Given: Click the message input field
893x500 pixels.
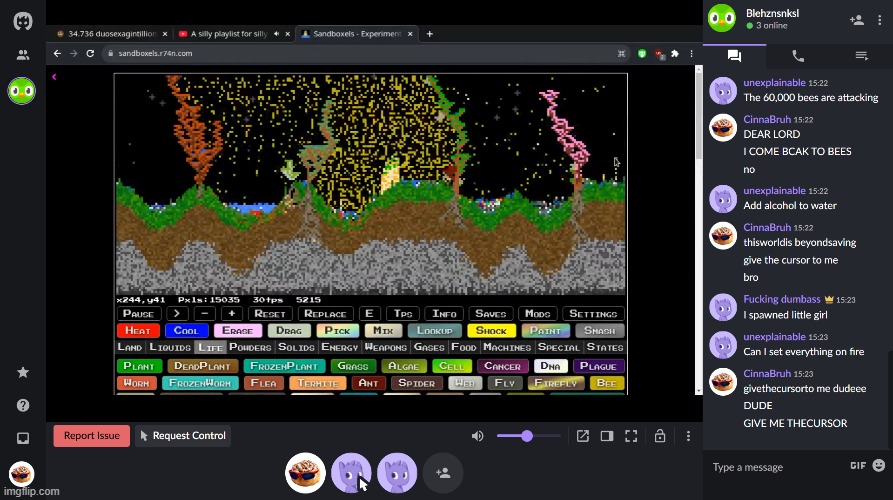Looking at the screenshot, I should (x=777, y=467).
